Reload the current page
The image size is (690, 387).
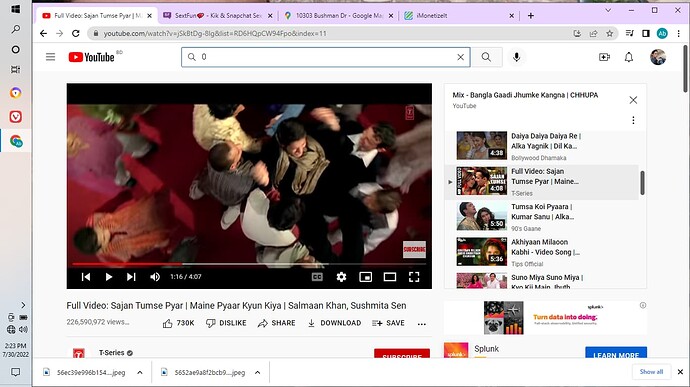tap(76, 33)
